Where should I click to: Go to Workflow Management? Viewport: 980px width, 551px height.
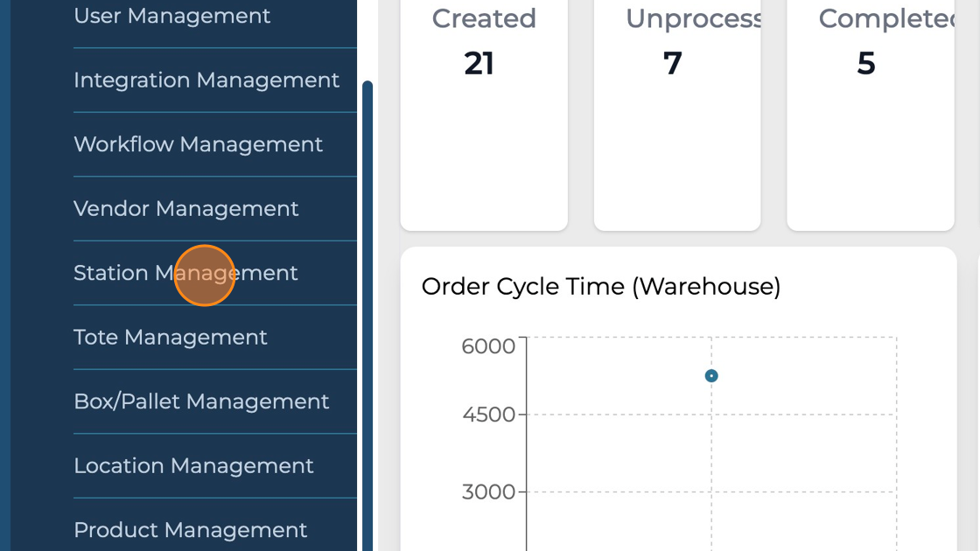199,144
